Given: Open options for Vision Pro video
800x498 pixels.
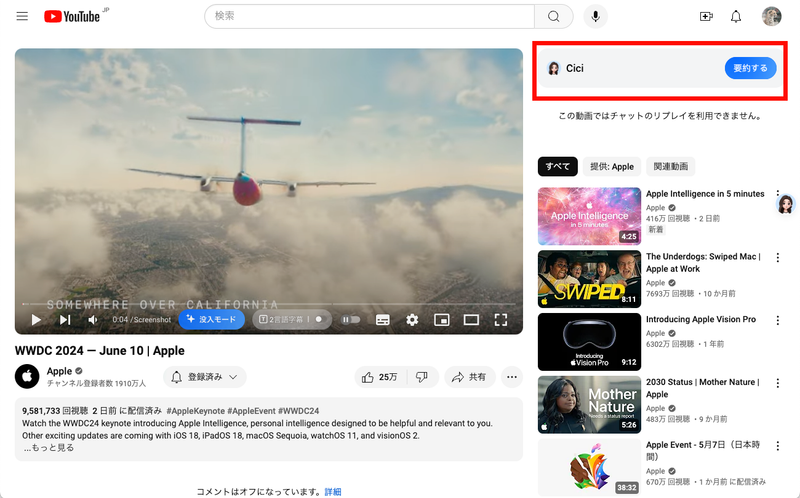Looking at the screenshot, I should click(778, 320).
